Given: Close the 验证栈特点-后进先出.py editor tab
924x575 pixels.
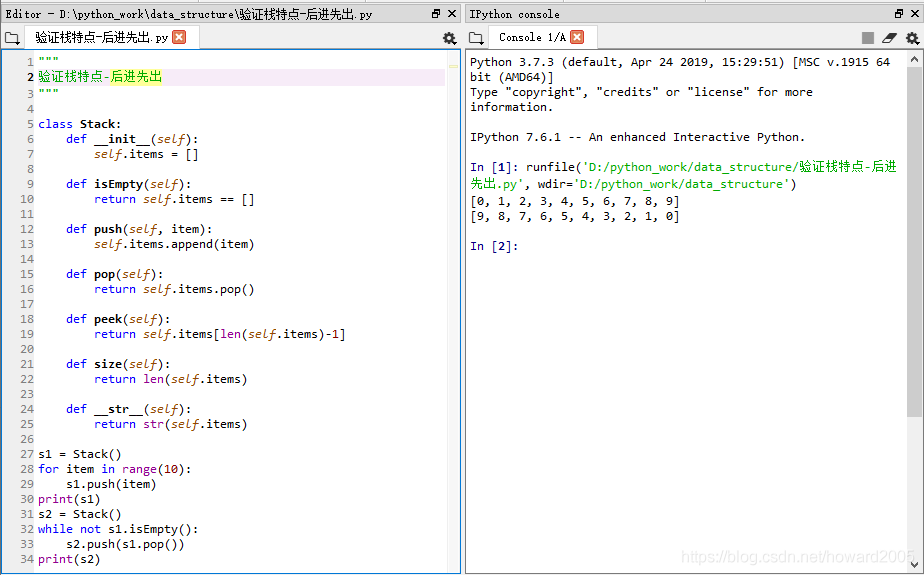Looking at the screenshot, I should tap(179, 37).
